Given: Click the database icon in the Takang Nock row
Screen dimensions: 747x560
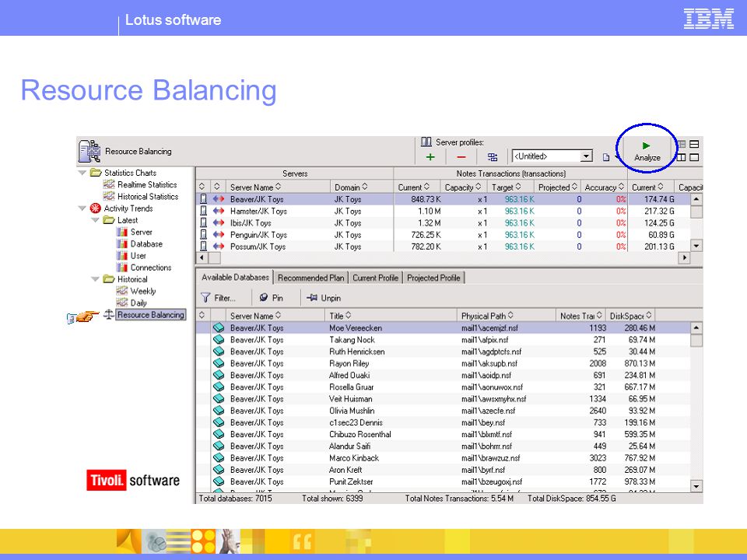Looking at the screenshot, I should pos(219,340).
